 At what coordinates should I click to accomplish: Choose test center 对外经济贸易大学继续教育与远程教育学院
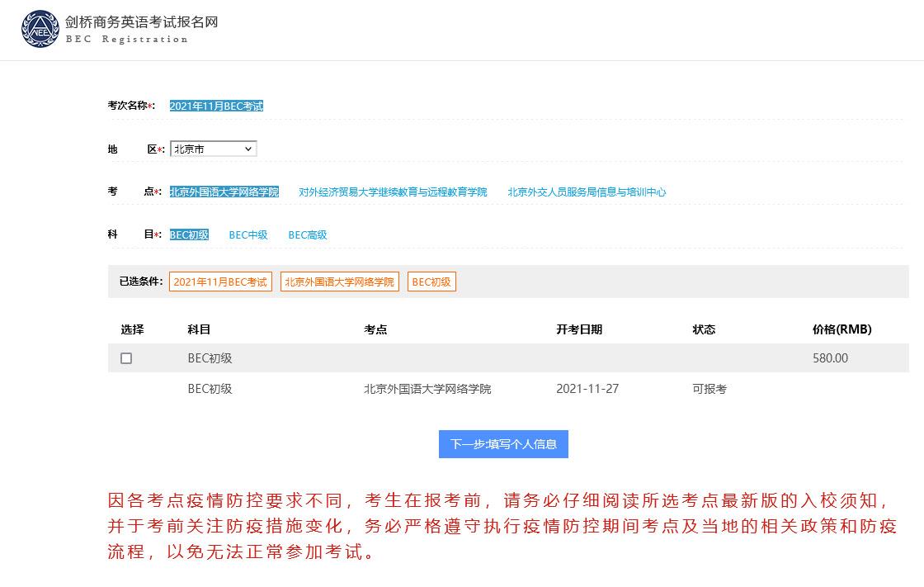(393, 192)
